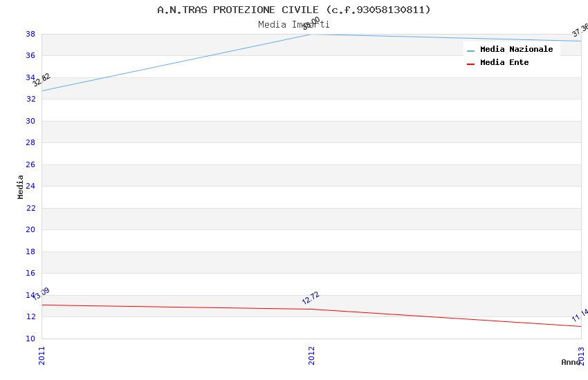The width and height of the screenshot is (588, 380).
Task: Click y-axis tick value 30
Action: click(30, 121)
